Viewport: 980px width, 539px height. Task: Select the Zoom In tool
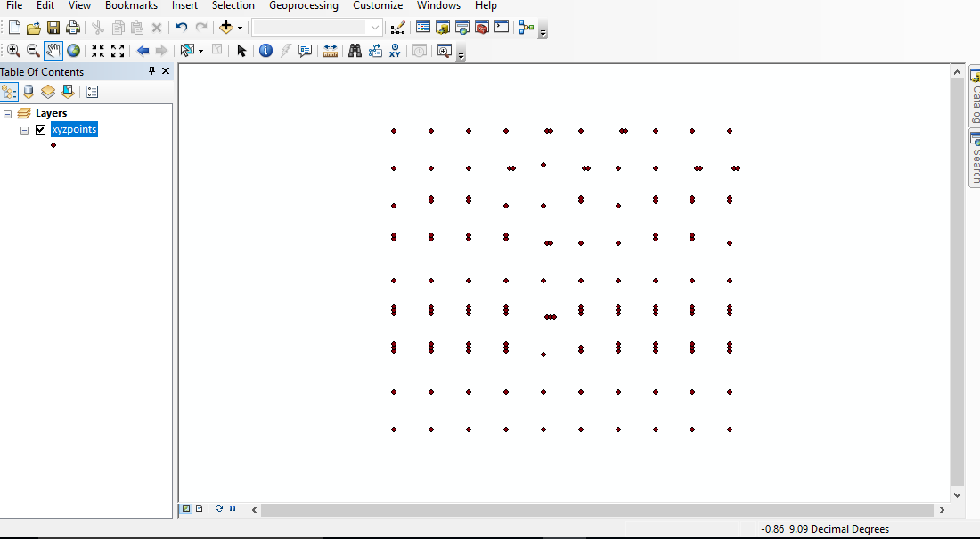(13, 51)
